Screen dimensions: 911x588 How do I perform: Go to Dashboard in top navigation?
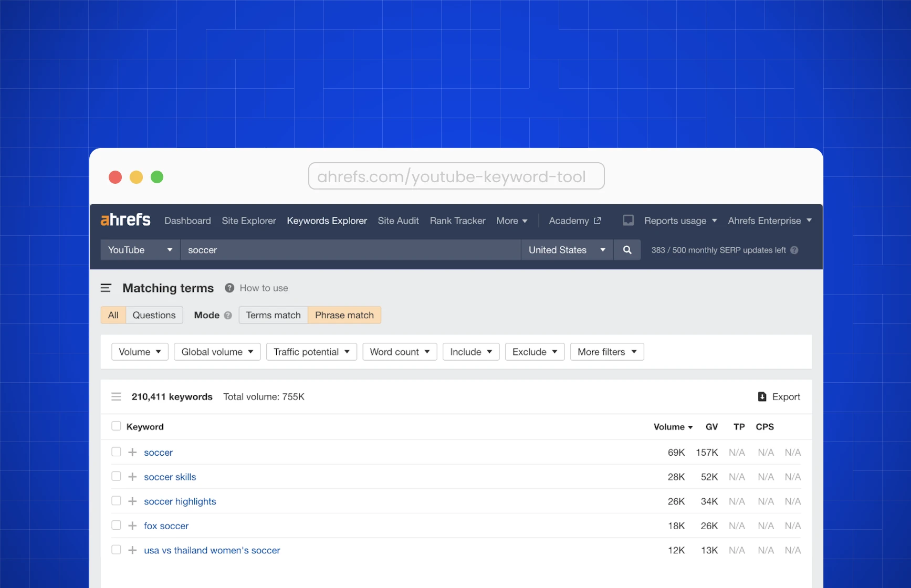[187, 220]
